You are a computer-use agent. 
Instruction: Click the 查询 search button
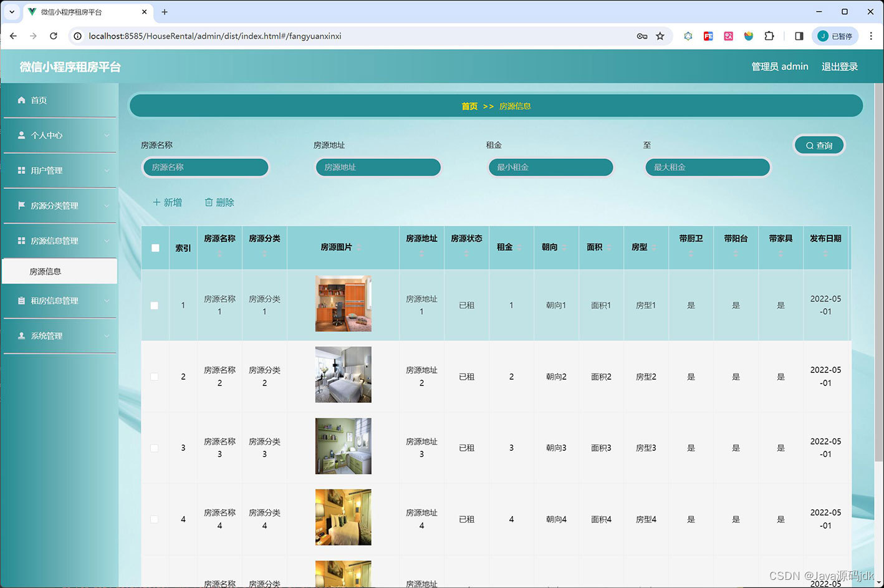(819, 145)
